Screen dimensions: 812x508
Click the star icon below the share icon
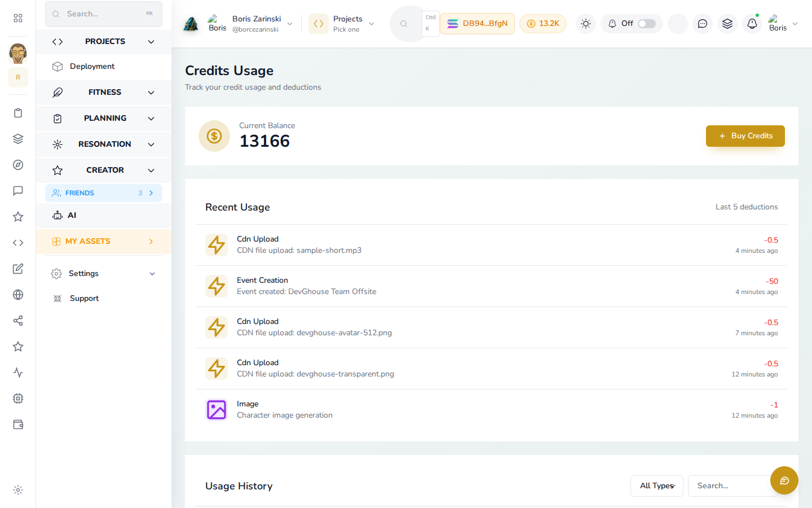coord(18,347)
